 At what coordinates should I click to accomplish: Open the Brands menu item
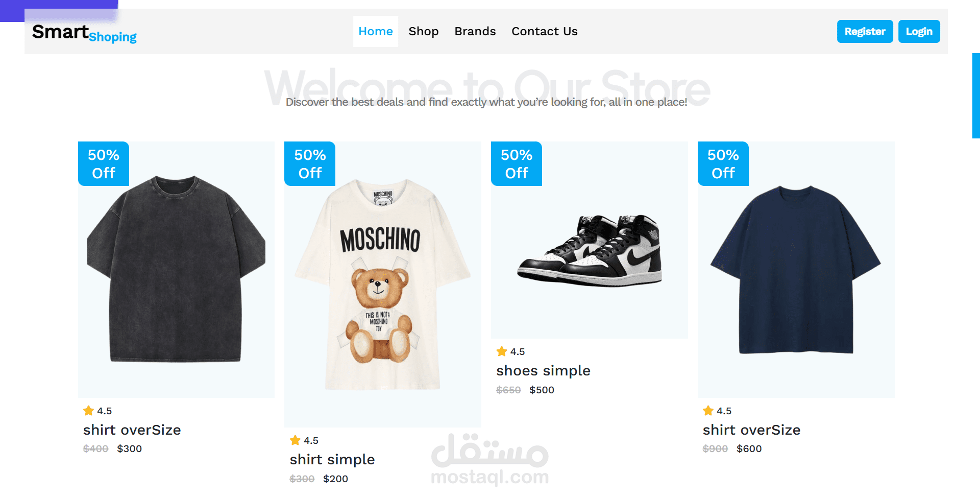click(475, 31)
